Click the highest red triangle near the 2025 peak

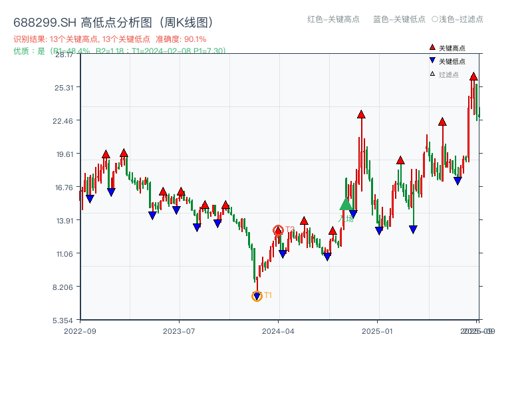click(x=473, y=76)
